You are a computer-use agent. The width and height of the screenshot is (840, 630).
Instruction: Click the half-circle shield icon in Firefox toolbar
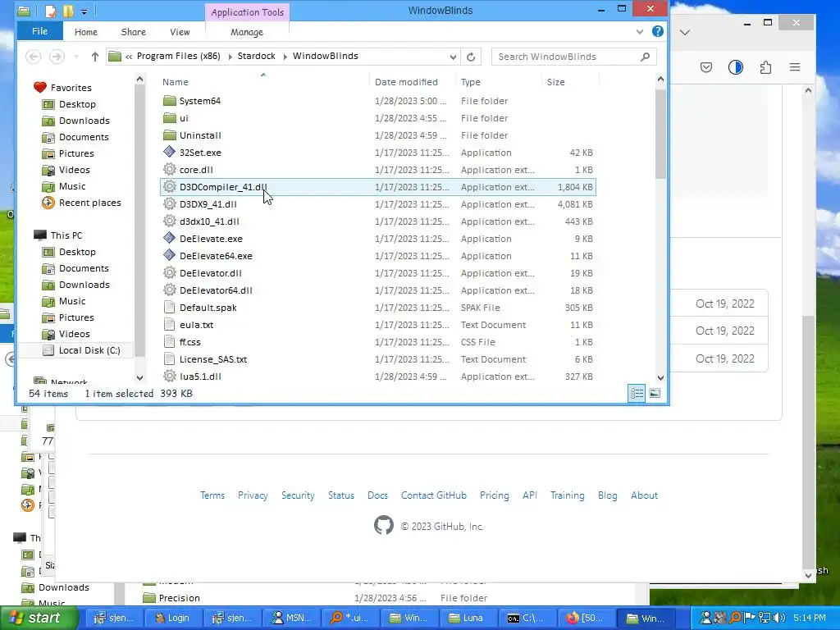pyautogui.click(x=736, y=67)
